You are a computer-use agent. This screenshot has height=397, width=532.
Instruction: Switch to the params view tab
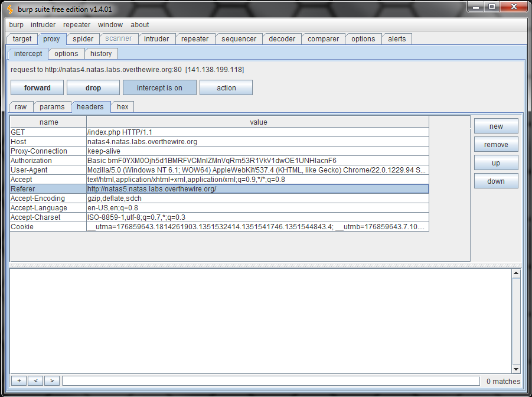click(x=52, y=107)
